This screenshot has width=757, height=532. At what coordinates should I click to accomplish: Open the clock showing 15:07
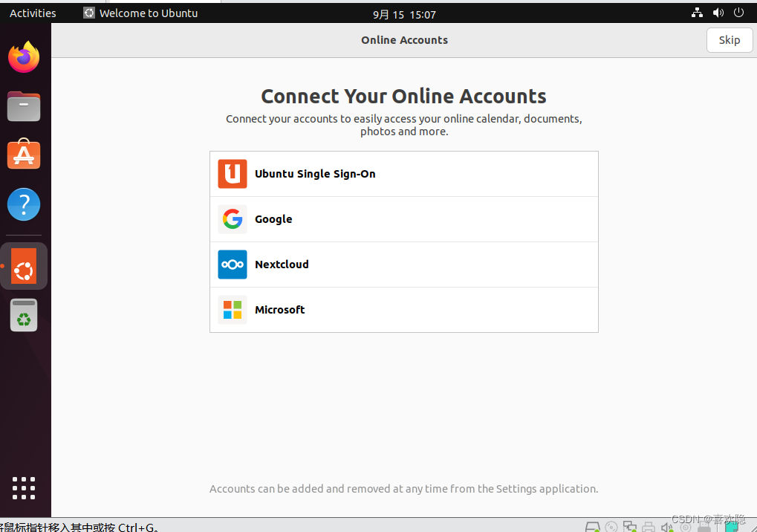tap(404, 14)
